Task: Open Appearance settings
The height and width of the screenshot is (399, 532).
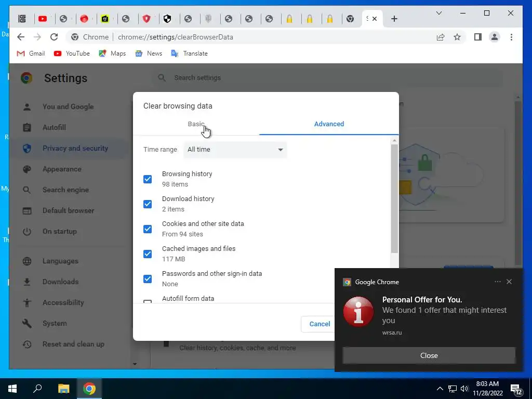Action: pyautogui.click(x=62, y=169)
